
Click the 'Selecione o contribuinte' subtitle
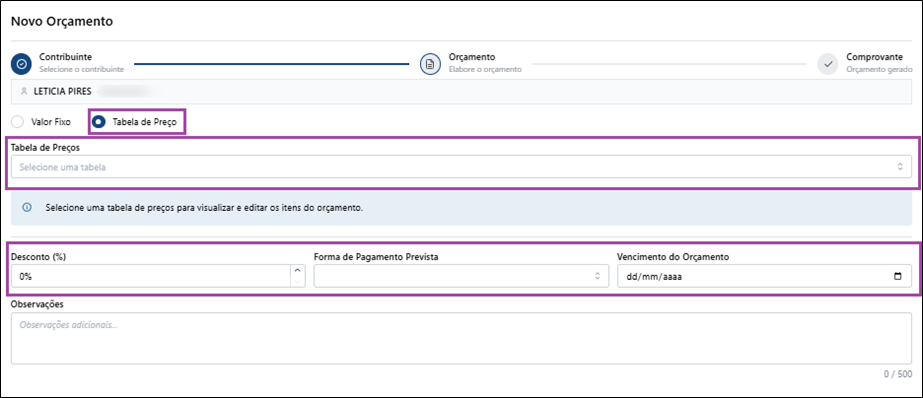tap(82, 69)
